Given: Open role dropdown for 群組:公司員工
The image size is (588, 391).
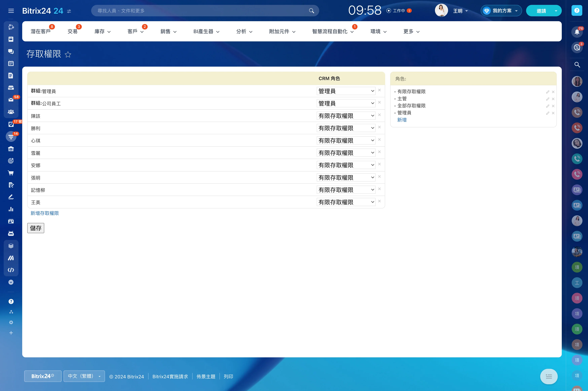Looking at the screenshot, I should click(x=346, y=103).
